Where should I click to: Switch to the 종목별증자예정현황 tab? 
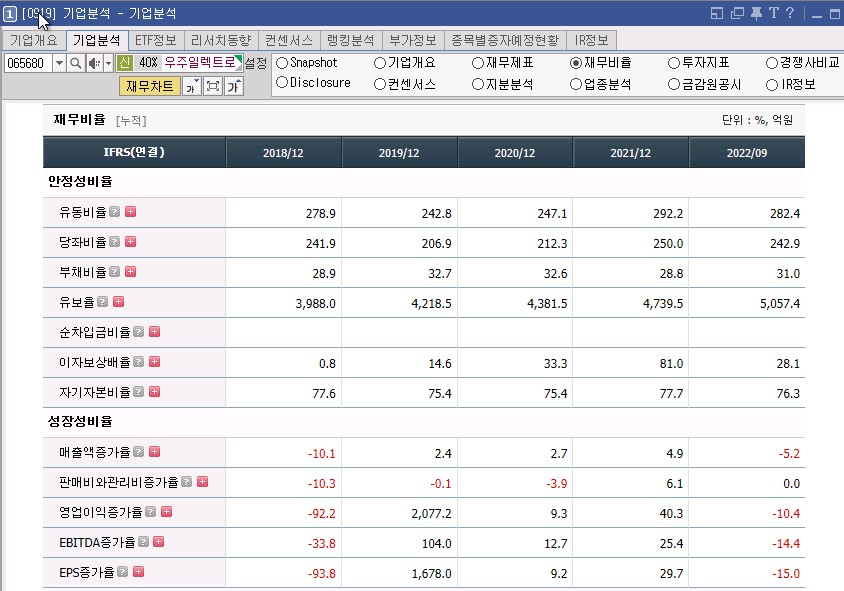click(x=505, y=40)
